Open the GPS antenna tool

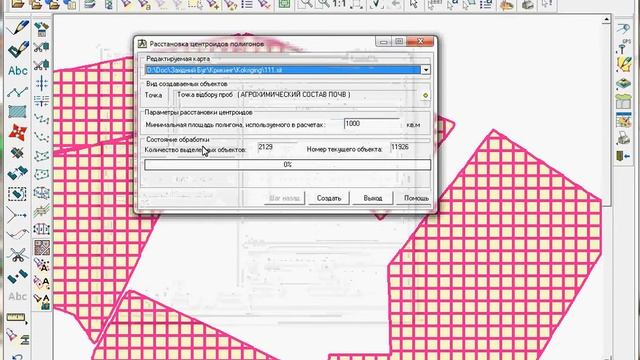(624, 47)
